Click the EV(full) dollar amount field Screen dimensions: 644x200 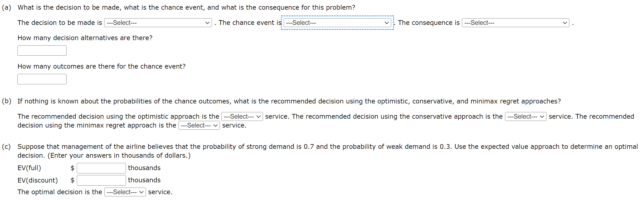(101, 168)
